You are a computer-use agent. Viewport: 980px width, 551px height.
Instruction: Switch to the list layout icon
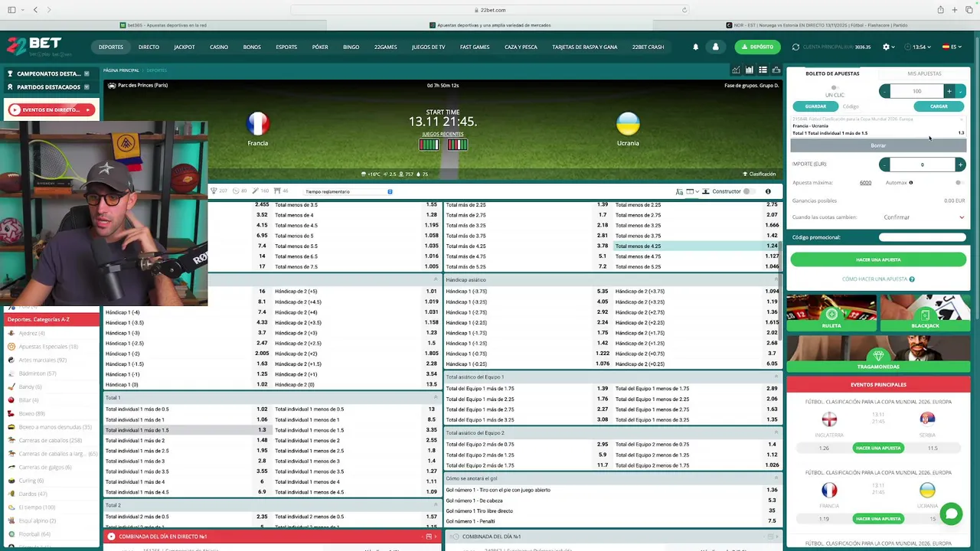pyautogui.click(x=763, y=70)
